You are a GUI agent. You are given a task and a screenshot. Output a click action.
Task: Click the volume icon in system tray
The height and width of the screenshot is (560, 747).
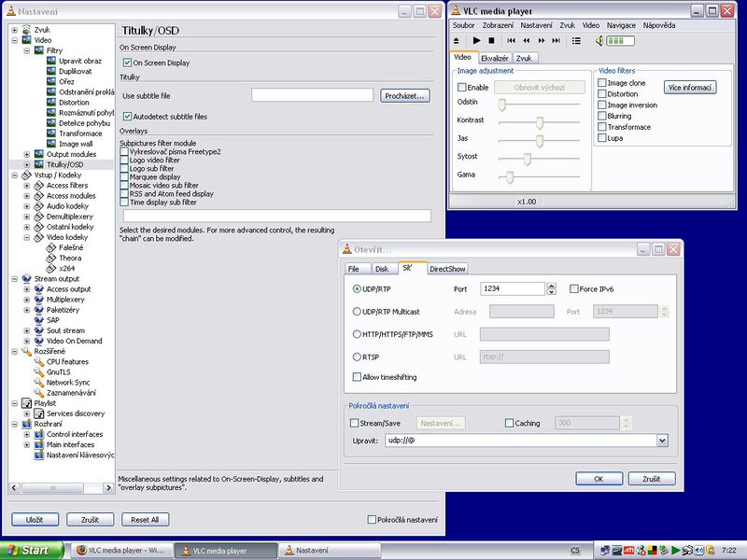coord(698,550)
